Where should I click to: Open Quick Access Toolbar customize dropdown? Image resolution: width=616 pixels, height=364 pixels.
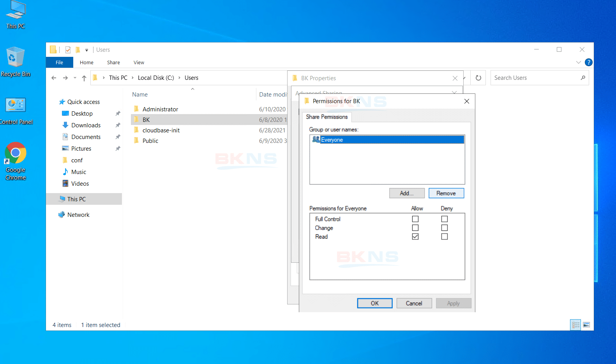pos(86,50)
